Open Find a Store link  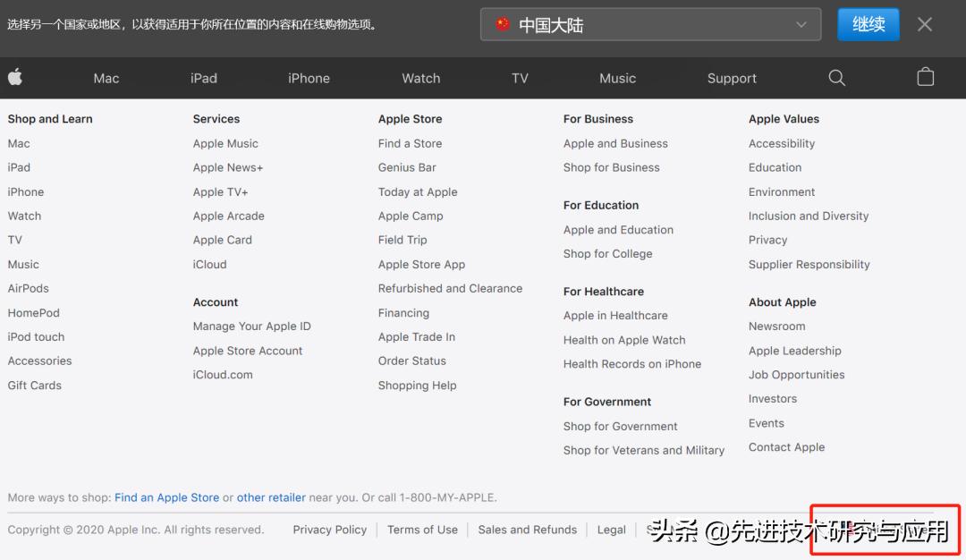(410, 143)
